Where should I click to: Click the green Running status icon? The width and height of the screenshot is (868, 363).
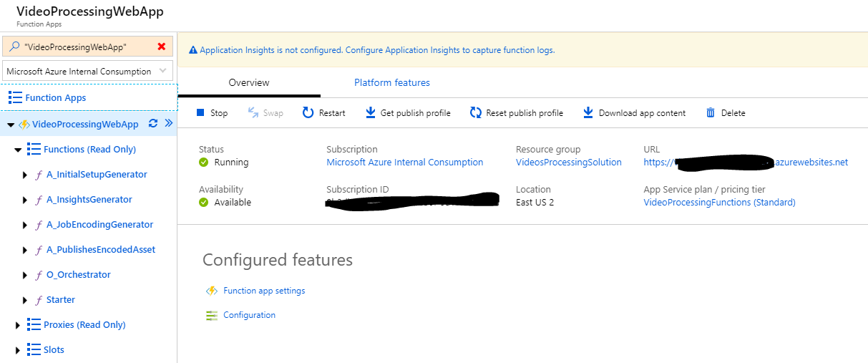point(204,163)
